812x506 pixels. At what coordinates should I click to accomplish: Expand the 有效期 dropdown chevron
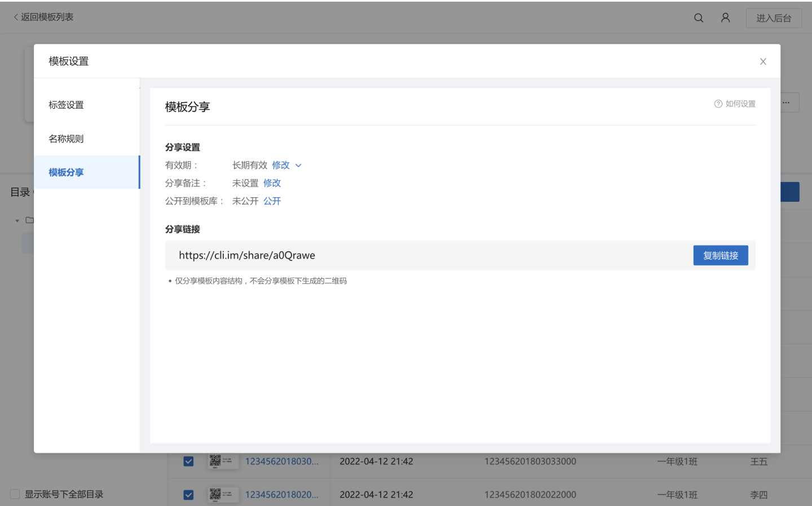tap(298, 166)
